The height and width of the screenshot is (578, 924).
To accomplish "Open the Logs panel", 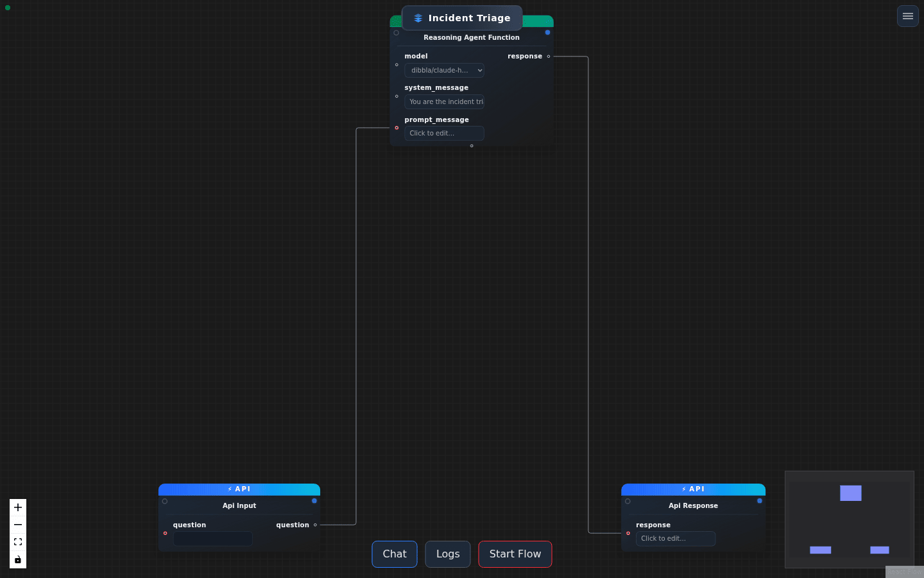I will 448,554.
